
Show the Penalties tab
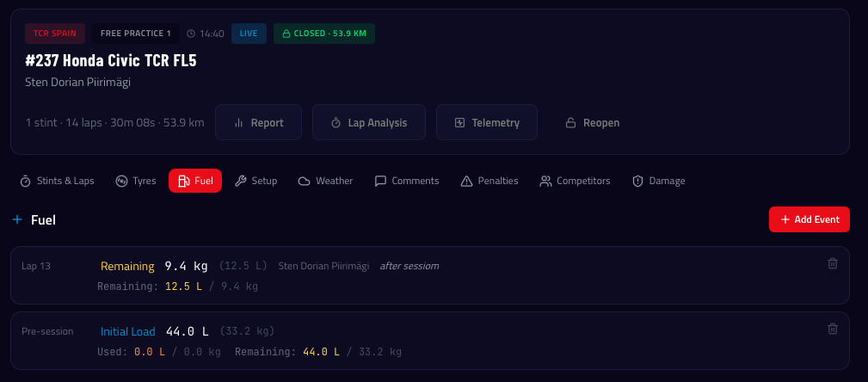489,181
